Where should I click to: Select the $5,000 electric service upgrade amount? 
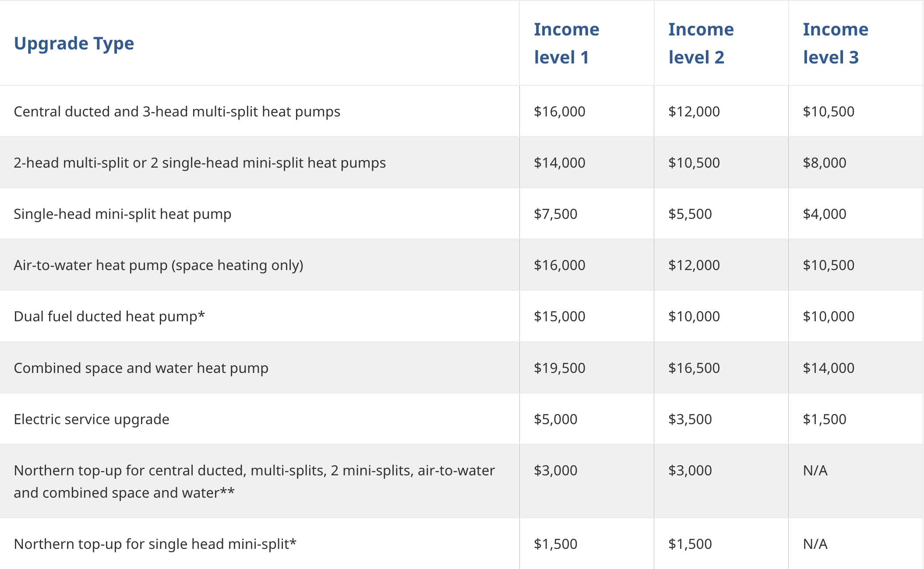(x=555, y=419)
